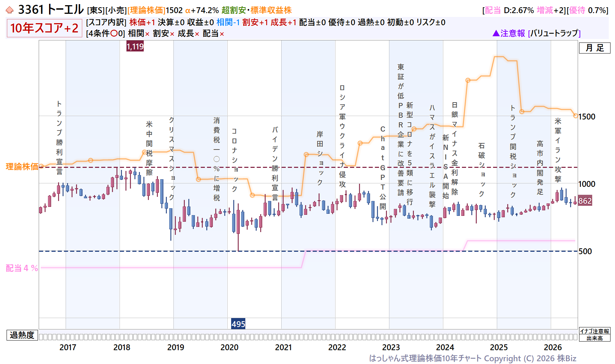Click the 石破ショック event annotation
Viewport: 615px width, 364px height.
482,170
